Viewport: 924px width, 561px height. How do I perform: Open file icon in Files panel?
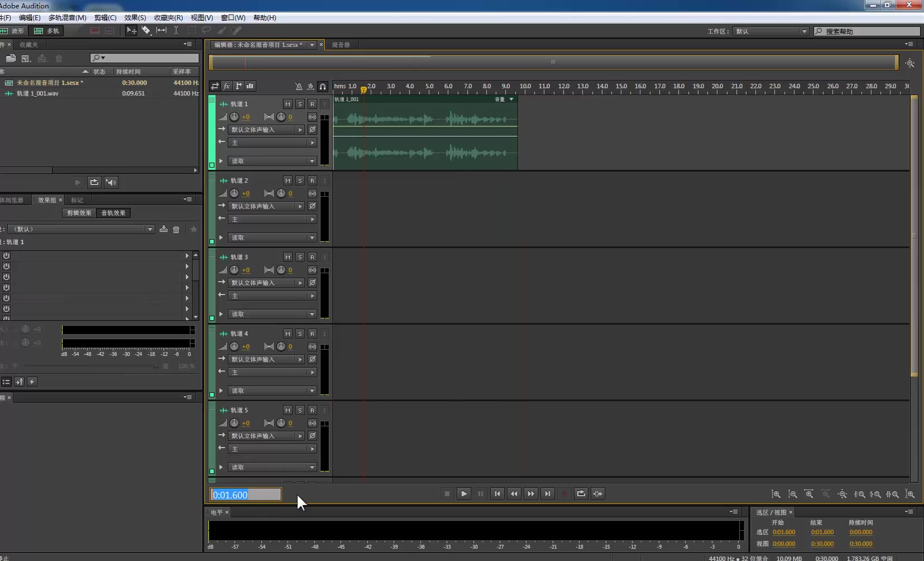pos(11,58)
